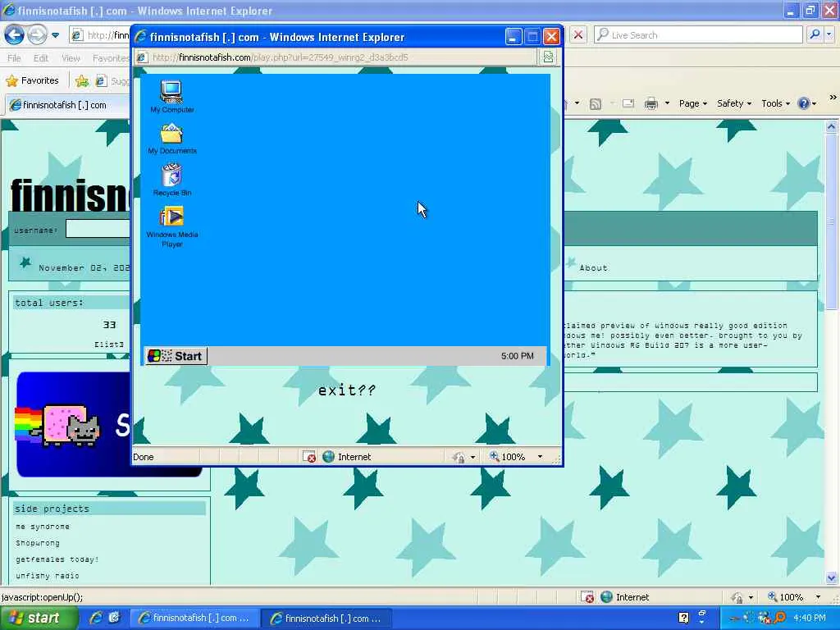The width and height of the screenshot is (840, 630).
Task: Open My Computer icon in simulated desktop
Action: [172, 97]
